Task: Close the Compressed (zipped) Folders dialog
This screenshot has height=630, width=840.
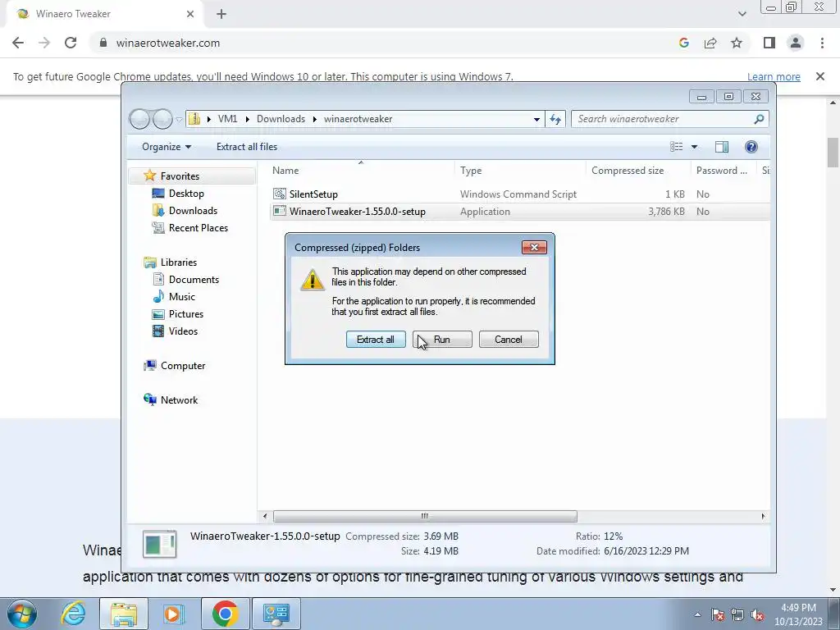Action: [x=534, y=247]
